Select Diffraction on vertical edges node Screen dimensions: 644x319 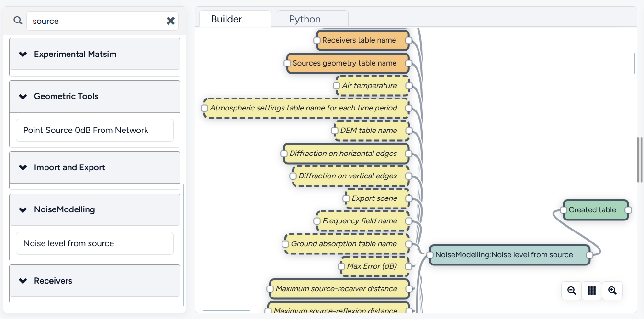(351, 176)
